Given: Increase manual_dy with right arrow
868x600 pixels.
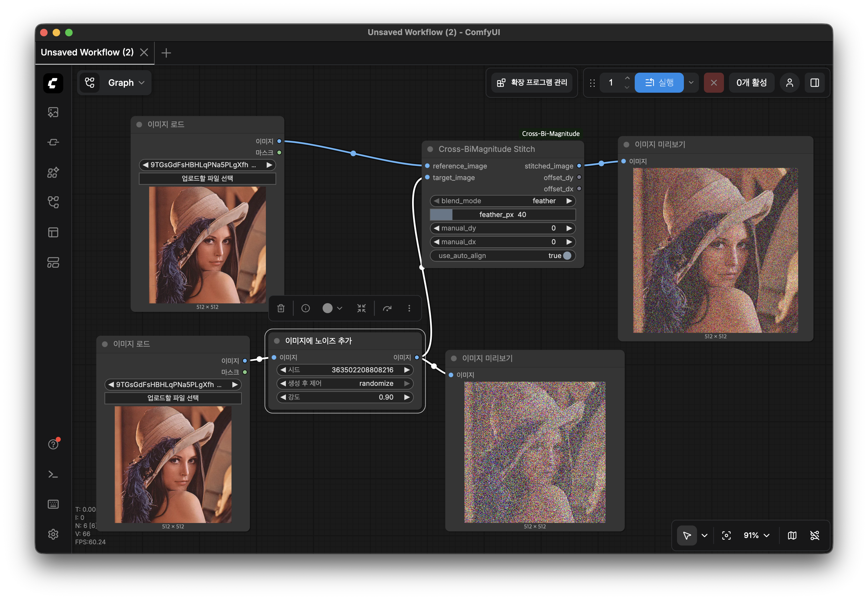Looking at the screenshot, I should click(569, 228).
